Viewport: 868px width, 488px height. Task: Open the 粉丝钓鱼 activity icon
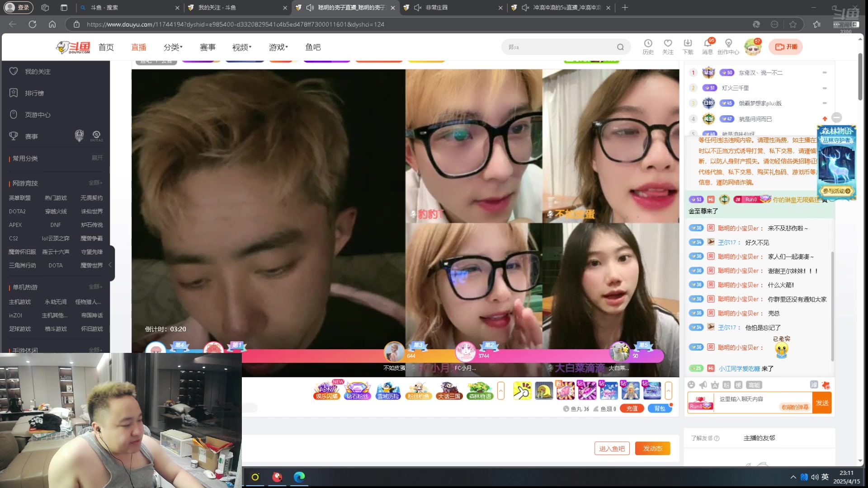coord(419,390)
